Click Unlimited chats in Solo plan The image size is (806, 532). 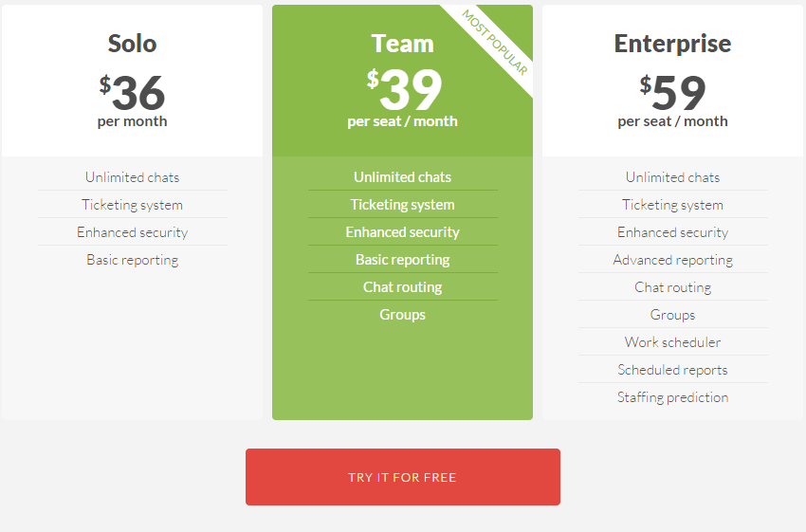132,177
